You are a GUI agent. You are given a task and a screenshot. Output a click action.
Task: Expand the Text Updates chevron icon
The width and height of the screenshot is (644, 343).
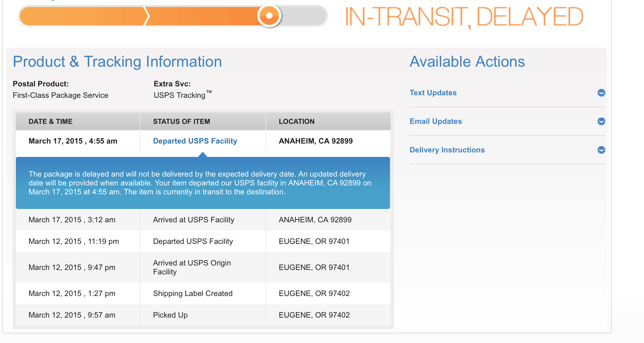[x=601, y=93]
